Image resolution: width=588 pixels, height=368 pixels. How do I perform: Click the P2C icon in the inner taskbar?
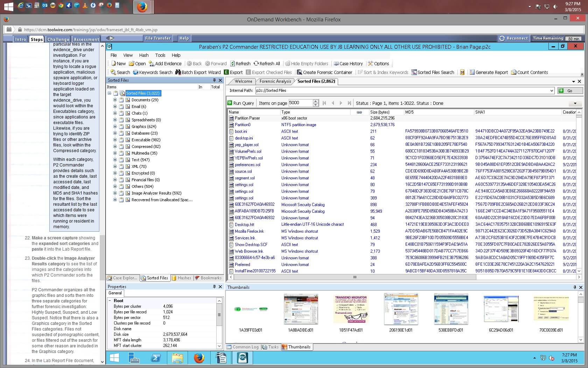coord(243,358)
